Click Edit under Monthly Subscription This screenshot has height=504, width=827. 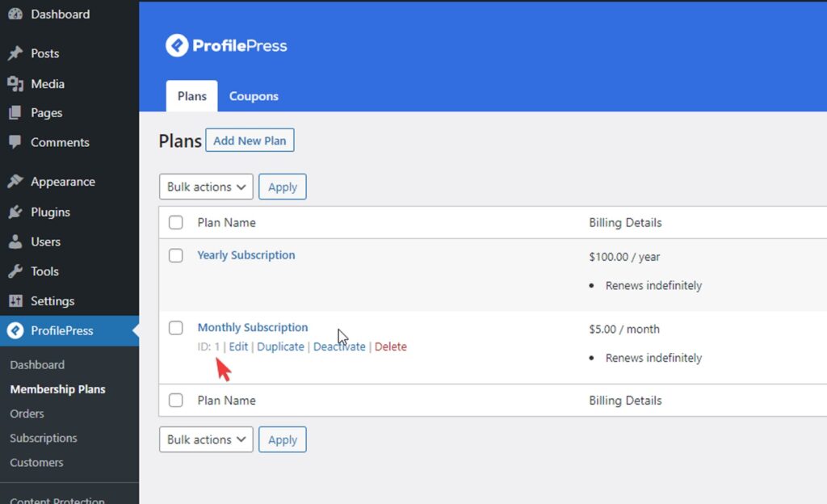pyautogui.click(x=238, y=346)
